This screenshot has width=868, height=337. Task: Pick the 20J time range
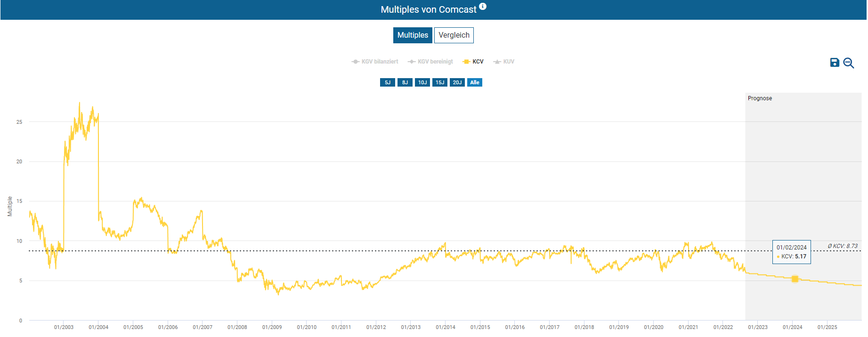click(457, 82)
